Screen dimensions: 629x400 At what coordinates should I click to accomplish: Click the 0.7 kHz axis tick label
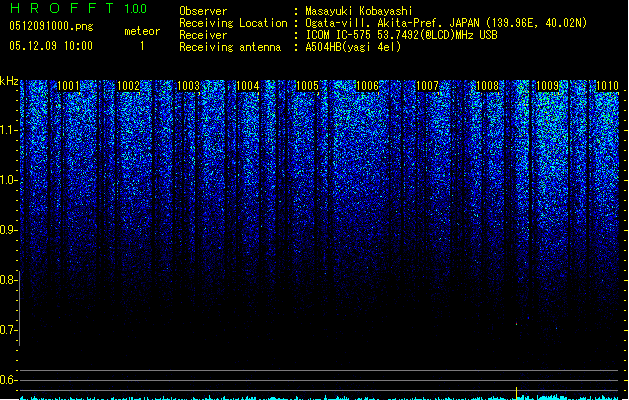click(8, 330)
